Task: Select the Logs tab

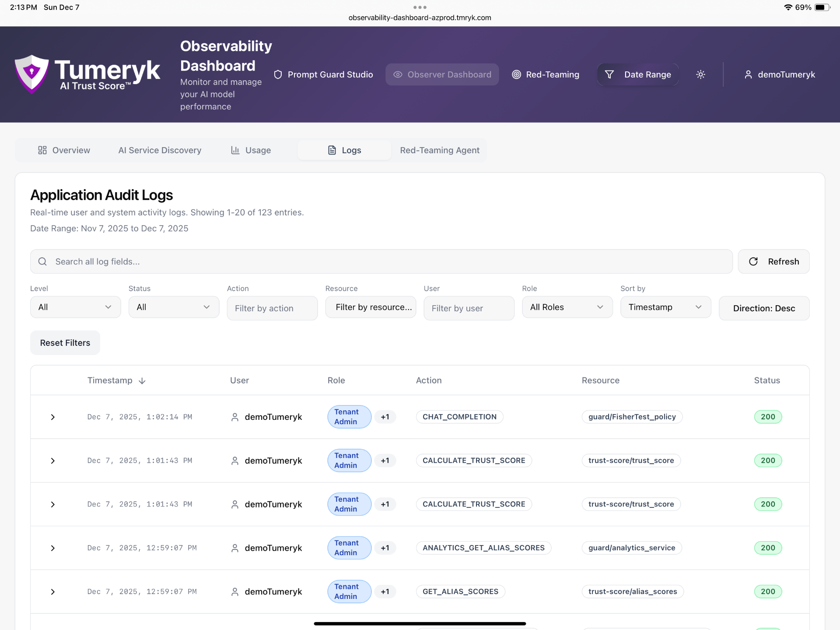Action: click(344, 150)
